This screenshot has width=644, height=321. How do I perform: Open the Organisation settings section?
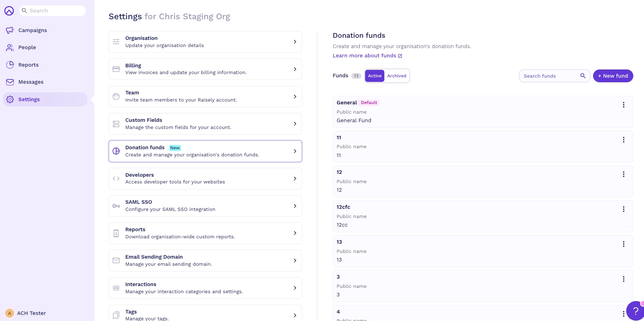(x=205, y=42)
